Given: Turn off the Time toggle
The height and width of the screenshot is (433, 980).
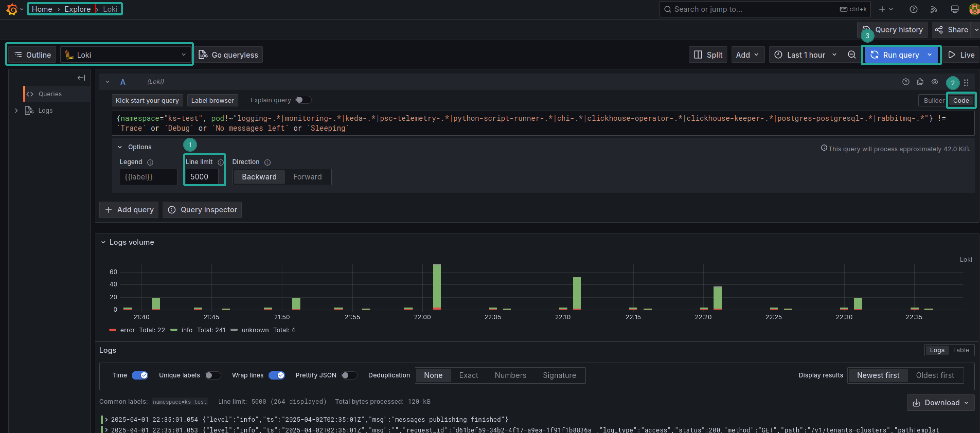Looking at the screenshot, I should [x=140, y=375].
